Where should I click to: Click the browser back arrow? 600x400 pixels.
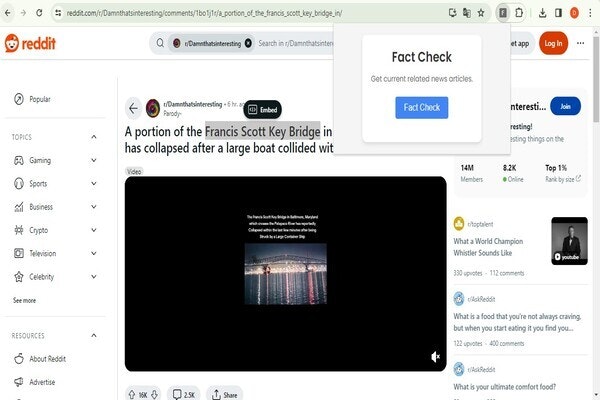(8, 13)
